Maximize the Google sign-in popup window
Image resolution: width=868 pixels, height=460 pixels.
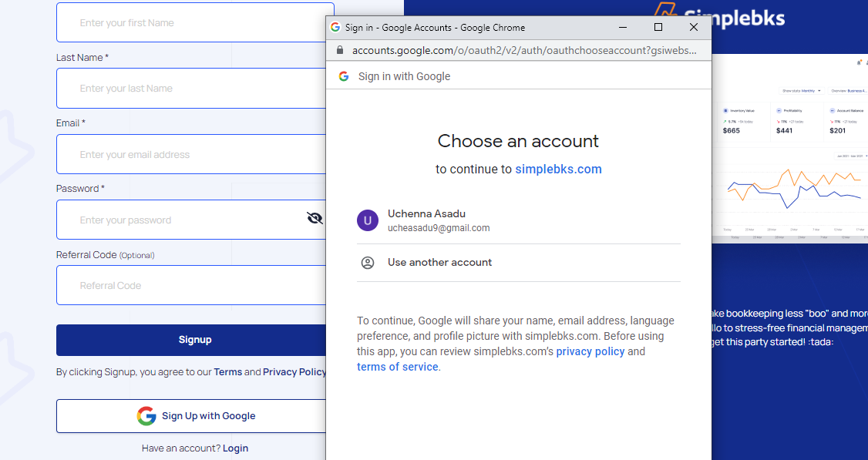[x=658, y=27]
